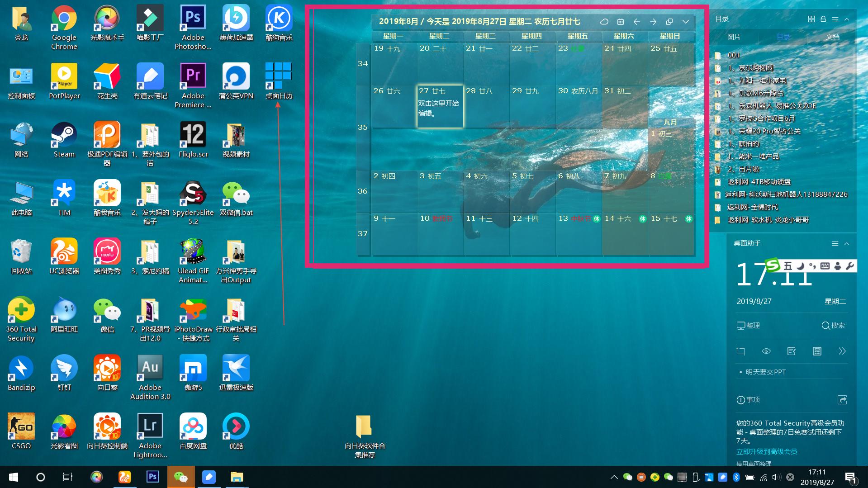Image resolution: width=868 pixels, height=488 pixels.
Task: Adjust the system volume from the taskbar speaker
Action: [777, 477]
